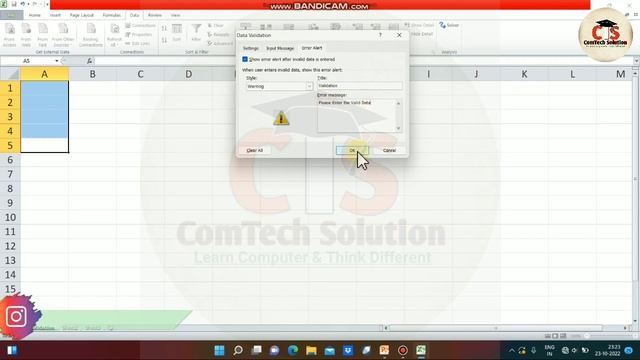Toggle Show error alert after invalid data checkbox
The image size is (640, 360).
point(245,59)
